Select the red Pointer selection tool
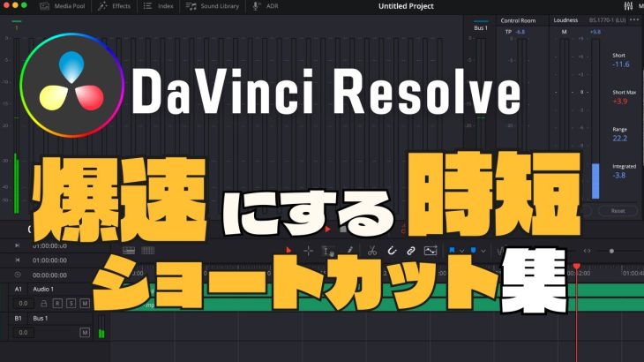The width and height of the screenshot is (644, 362). point(288,250)
